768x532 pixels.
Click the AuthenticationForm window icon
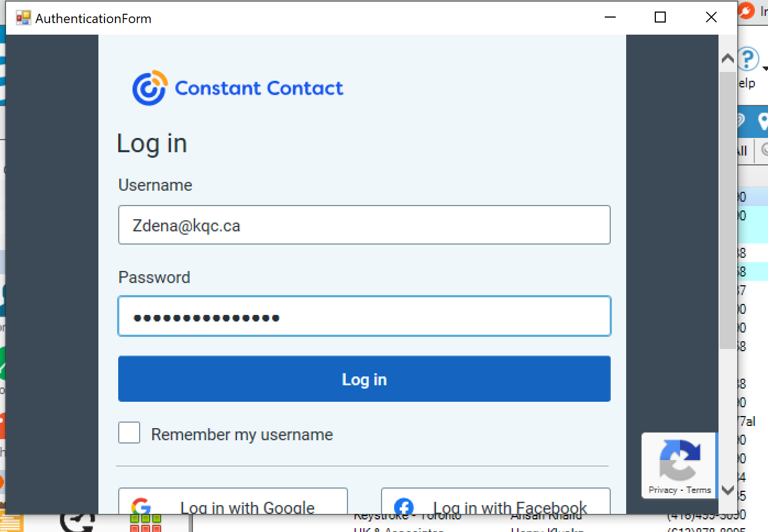pyautogui.click(x=23, y=18)
